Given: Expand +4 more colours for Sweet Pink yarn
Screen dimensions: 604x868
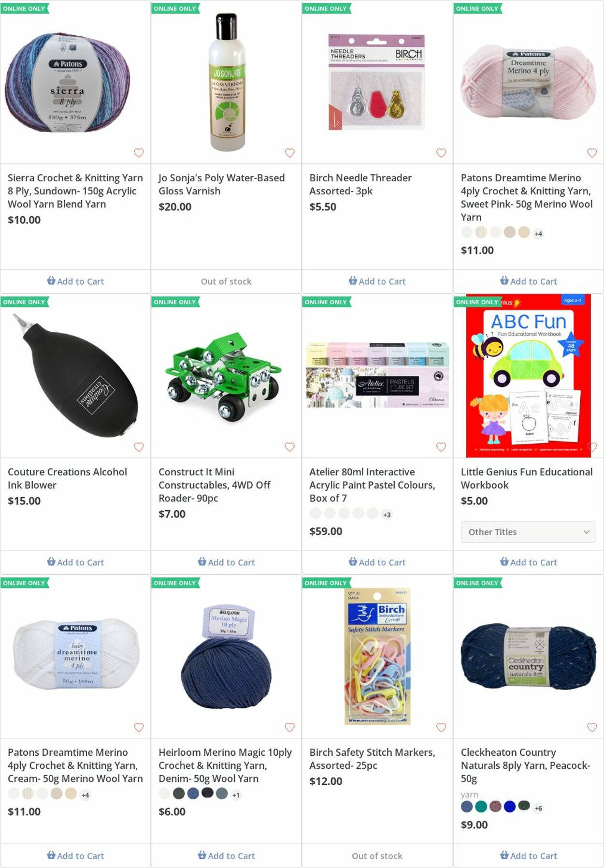Looking at the screenshot, I should click(x=538, y=234).
